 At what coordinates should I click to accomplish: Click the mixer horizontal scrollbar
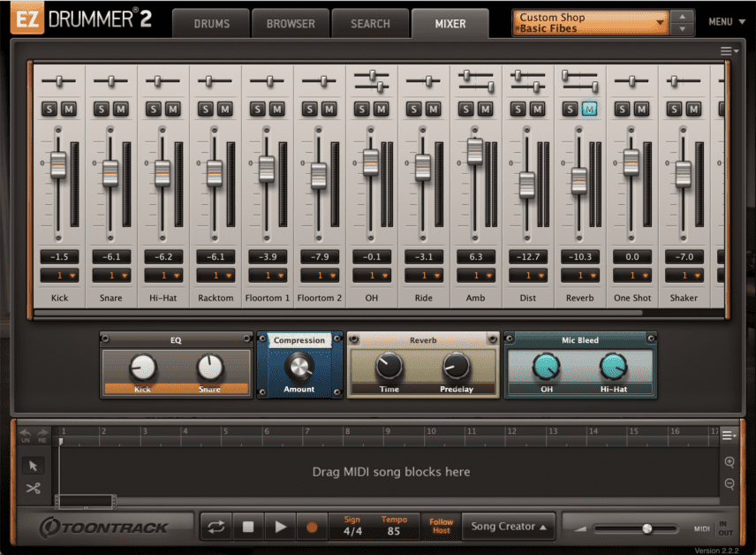338,313
